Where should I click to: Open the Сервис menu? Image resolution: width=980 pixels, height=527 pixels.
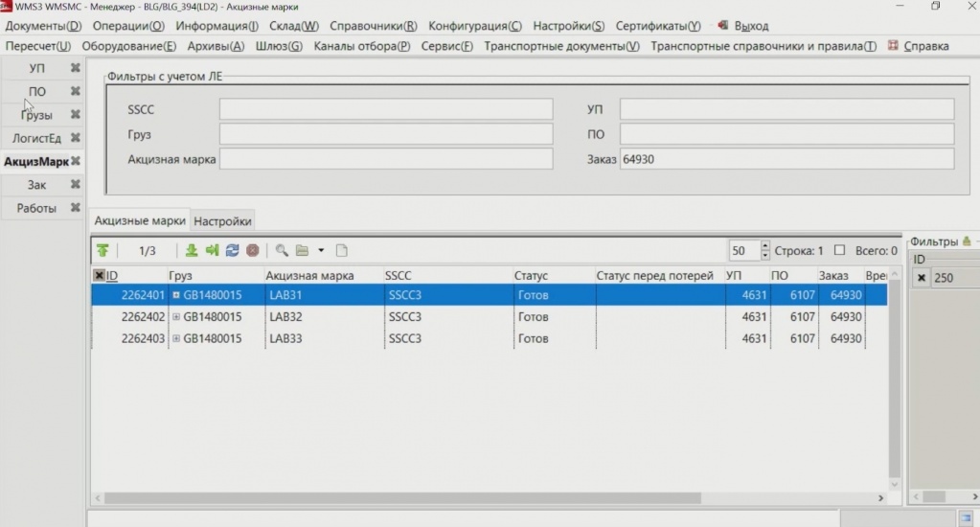coord(446,46)
